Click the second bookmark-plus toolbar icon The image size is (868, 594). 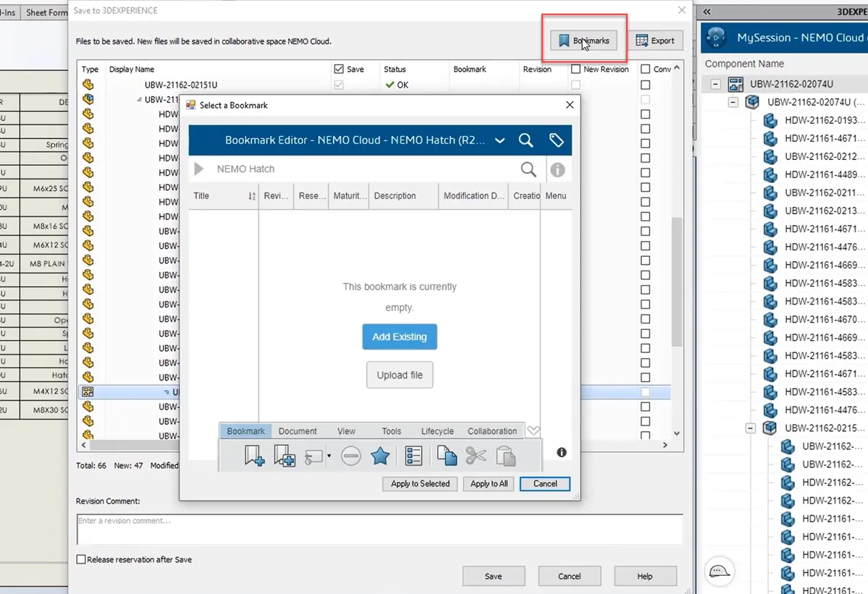point(285,456)
